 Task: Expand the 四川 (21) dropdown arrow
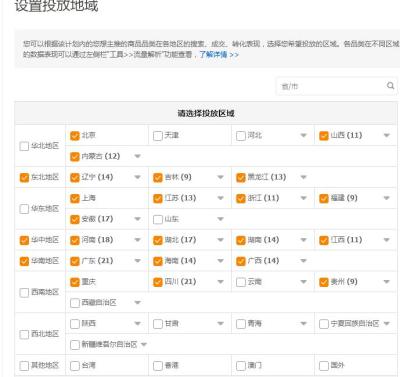click(220, 282)
